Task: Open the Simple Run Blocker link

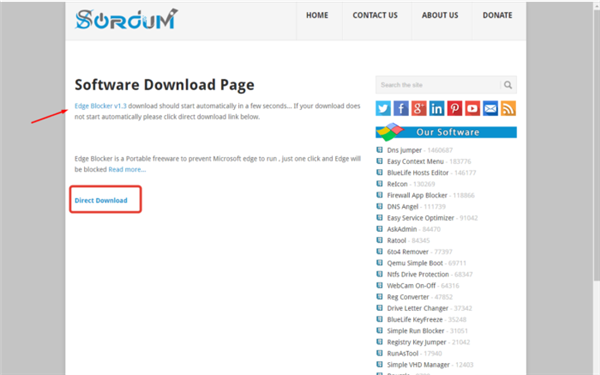Action: click(x=416, y=331)
